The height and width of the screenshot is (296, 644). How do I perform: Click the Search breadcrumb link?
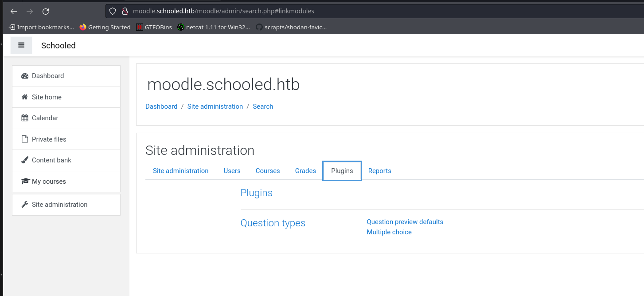pyautogui.click(x=263, y=107)
